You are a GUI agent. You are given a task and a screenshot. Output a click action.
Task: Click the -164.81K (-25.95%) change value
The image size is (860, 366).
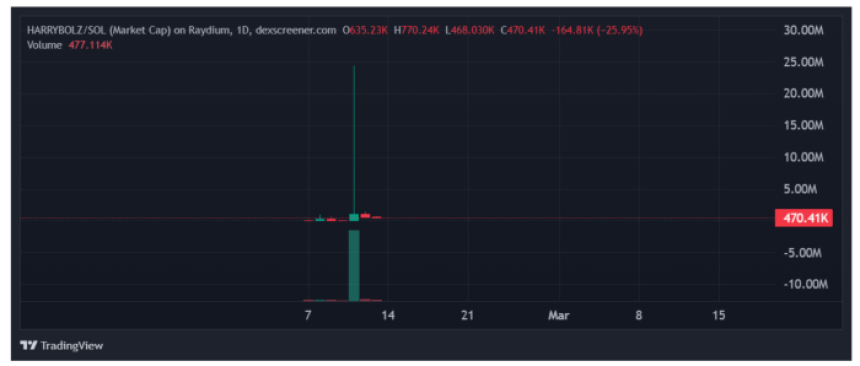click(596, 31)
